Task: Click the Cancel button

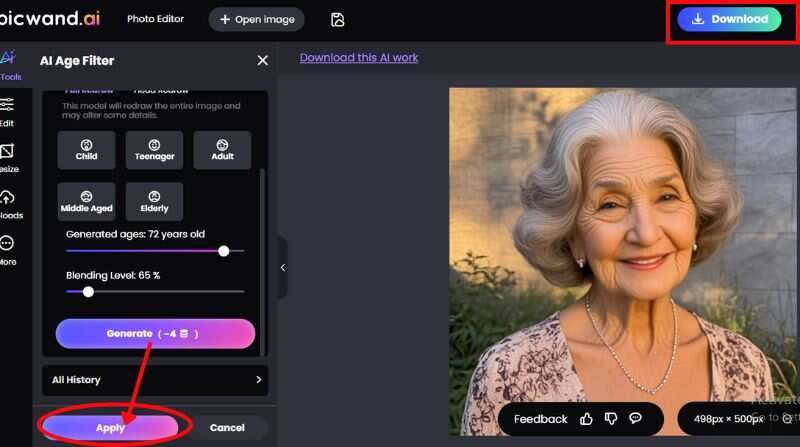Action: coord(227,428)
